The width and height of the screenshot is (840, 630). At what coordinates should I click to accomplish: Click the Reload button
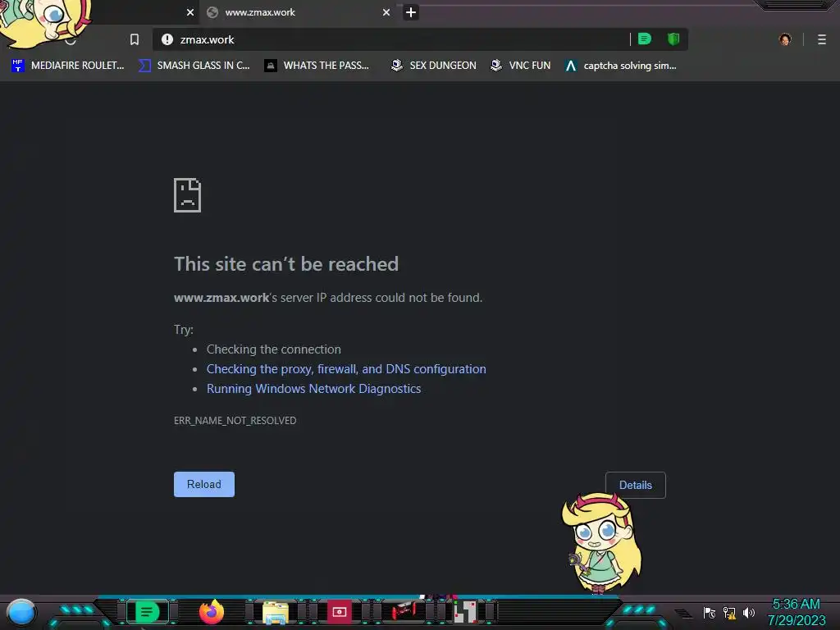[204, 484]
